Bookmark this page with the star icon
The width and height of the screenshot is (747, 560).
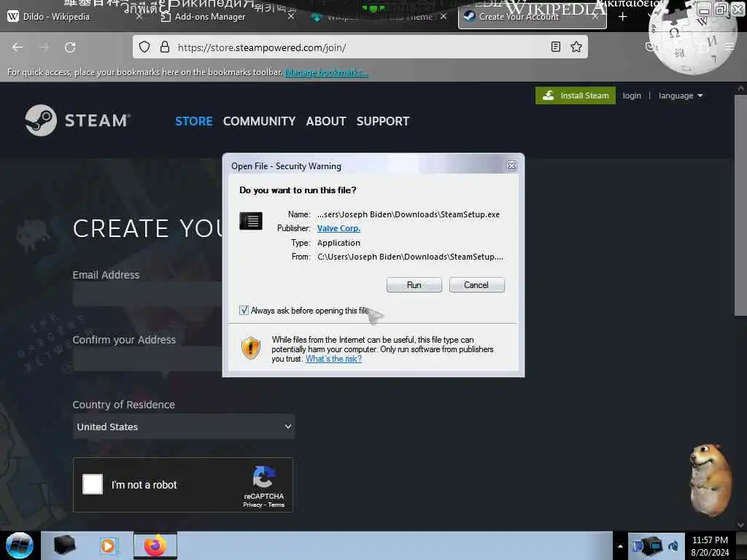point(576,47)
